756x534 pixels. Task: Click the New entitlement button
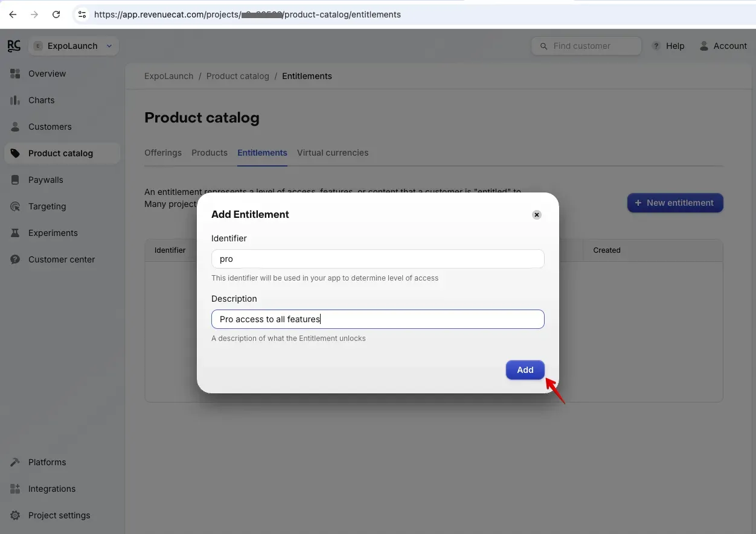(x=675, y=203)
